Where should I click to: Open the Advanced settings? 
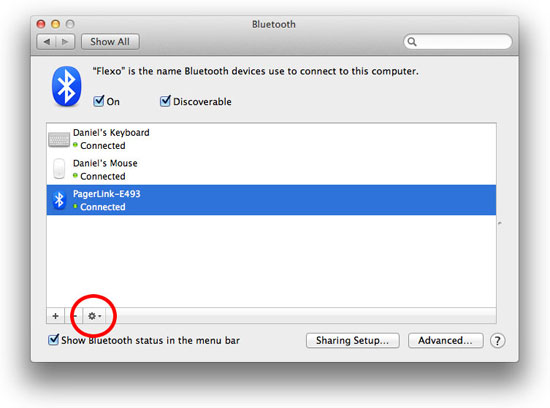tap(445, 341)
